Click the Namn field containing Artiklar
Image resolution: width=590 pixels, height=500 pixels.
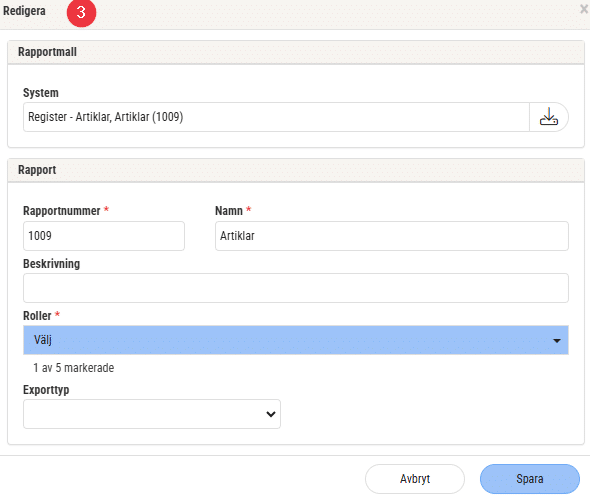(392, 236)
